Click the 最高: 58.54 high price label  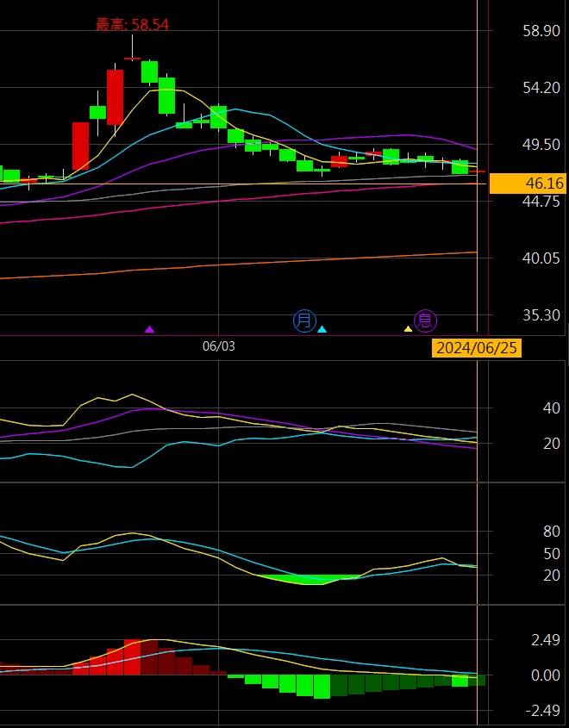click(132, 25)
